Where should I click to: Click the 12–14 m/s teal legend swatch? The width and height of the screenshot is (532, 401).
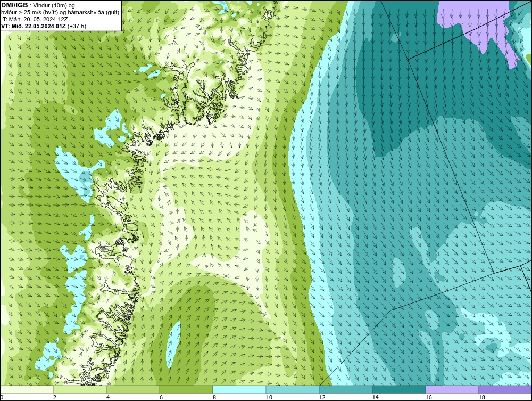[x=346, y=389]
